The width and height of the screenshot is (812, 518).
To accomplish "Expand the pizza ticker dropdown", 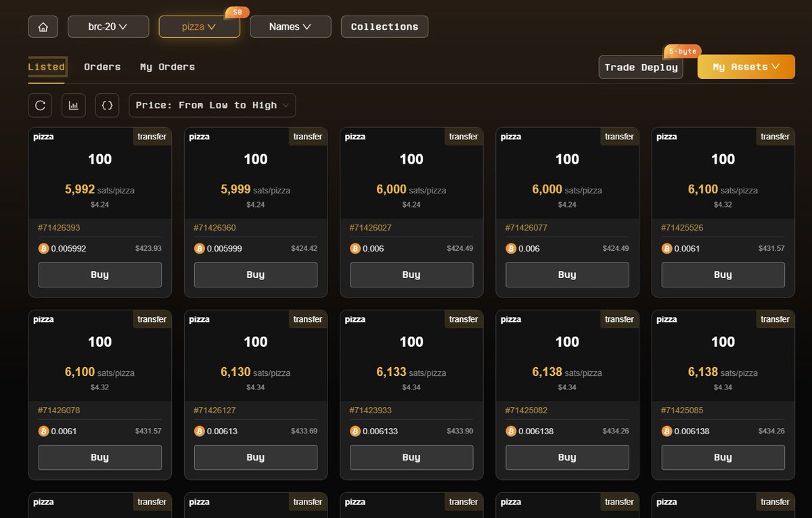I will tap(200, 27).
